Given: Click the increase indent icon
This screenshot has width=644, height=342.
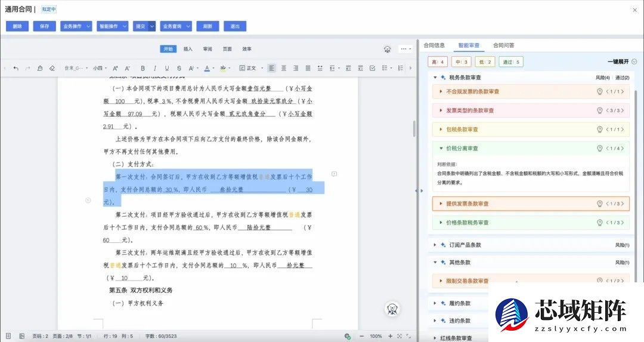Looking at the screenshot, I should [x=360, y=68].
